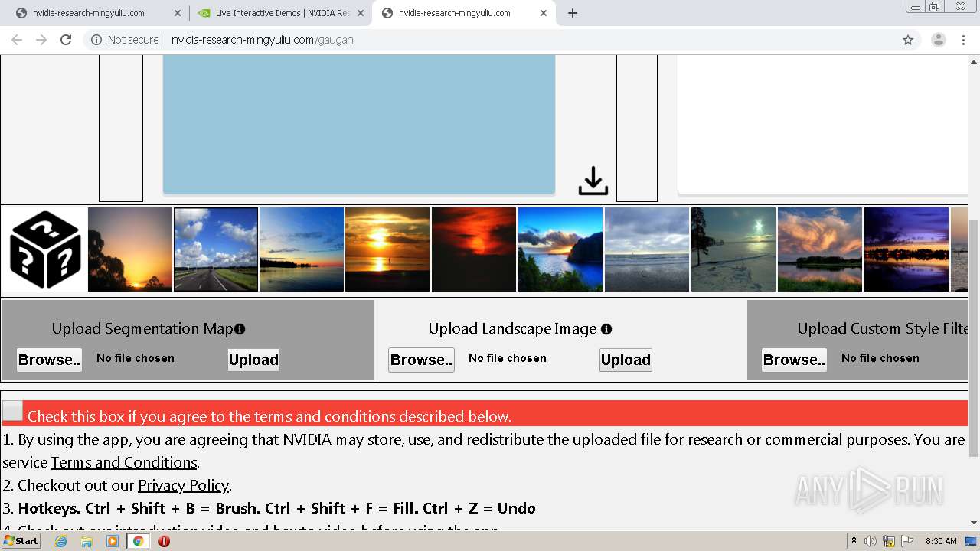The width and height of the screenshot is (980, 551).
Task: Open info icon next to Upload Segmentation Map
Action: tap(240, 329)
